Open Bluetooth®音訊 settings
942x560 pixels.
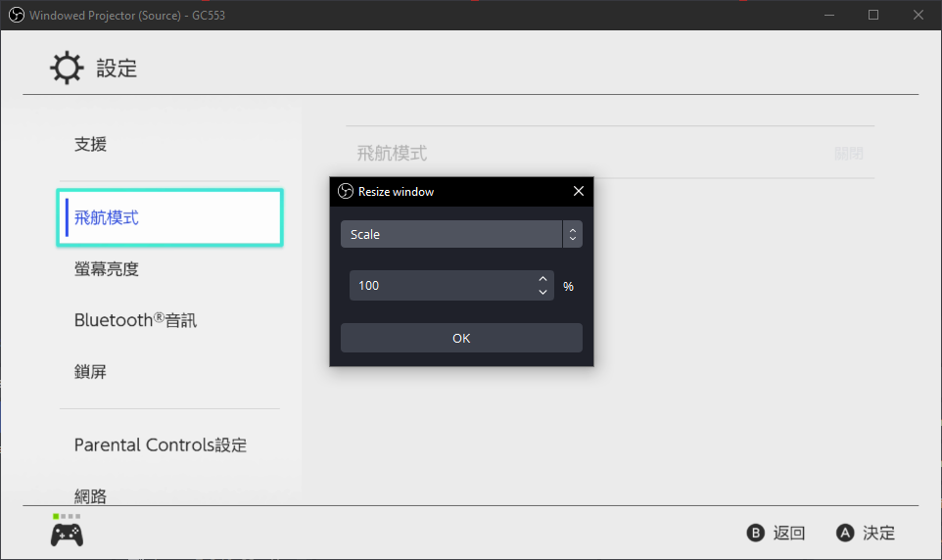click(135, 320)
